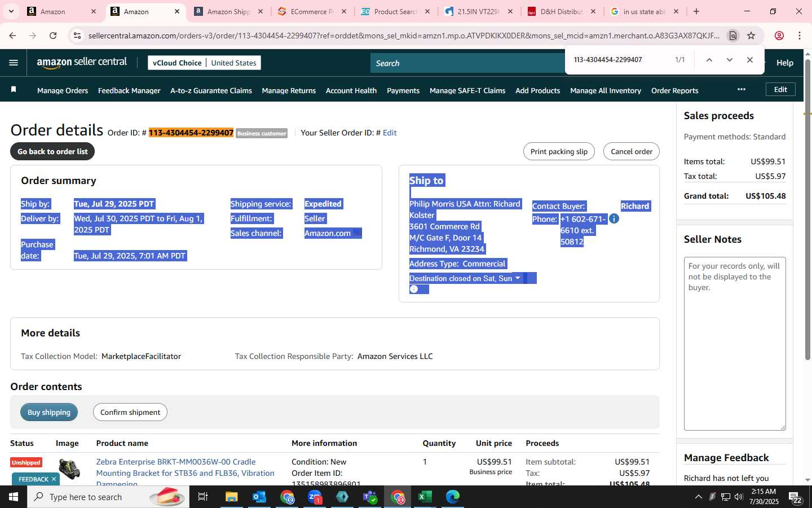This screenshot has height=508, width=812.
Task: Open Manage Orders menu item
Action: pyautogui.click(x=63, y=90)
